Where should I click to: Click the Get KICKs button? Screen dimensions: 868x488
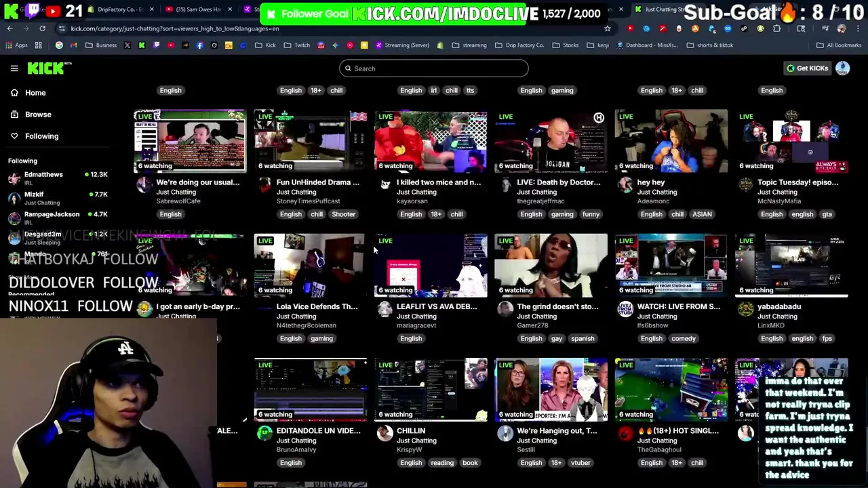(x=807, y=68)
